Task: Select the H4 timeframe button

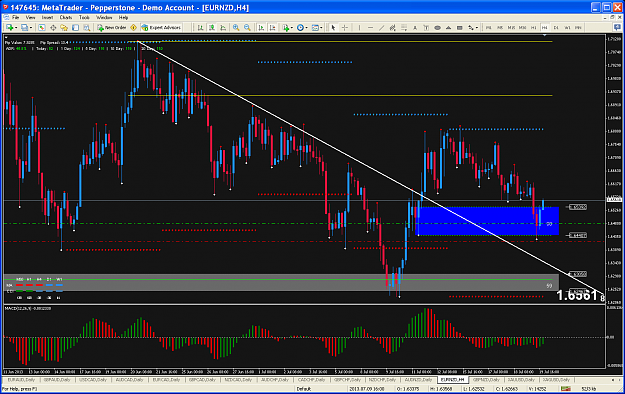Action: click(x=544, y=28)
